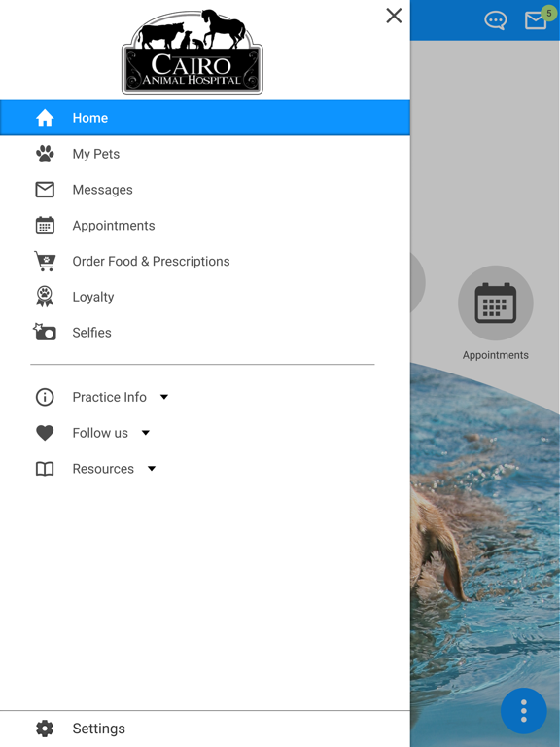Click the Loyalty ribbon badge icon

[45, 297]
